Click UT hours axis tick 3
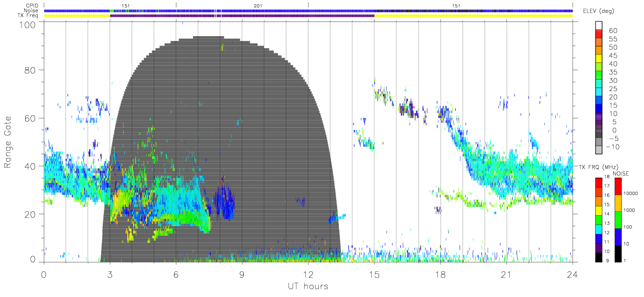The image size is (644, 297). pyautogui.click(x=110, y=274)
